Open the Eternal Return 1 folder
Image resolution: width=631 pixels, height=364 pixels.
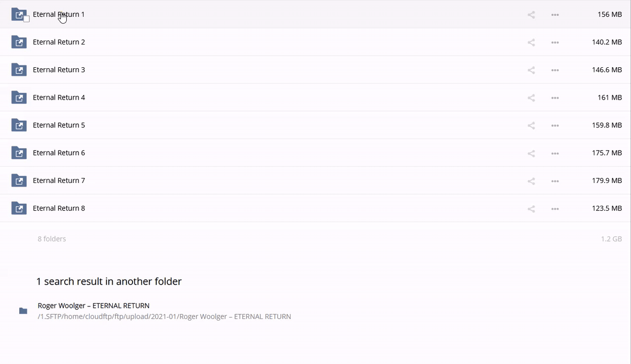[x=59, y=14]
